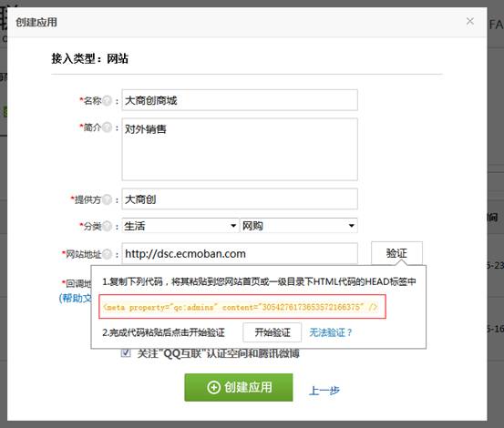Image resolution: width=504 pixels, height=428 pixels.
Task: Click the green 创建应用 button
Action: 239,387
